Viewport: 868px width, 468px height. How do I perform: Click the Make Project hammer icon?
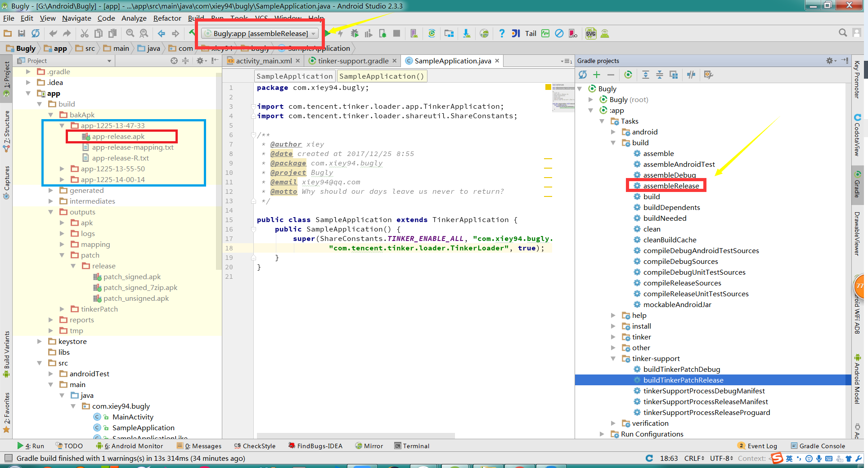pyautogui.click(x=192, y=33)
